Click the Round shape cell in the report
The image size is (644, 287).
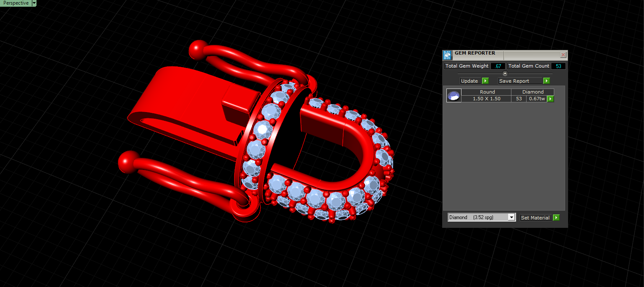click(x=486, y=92)
